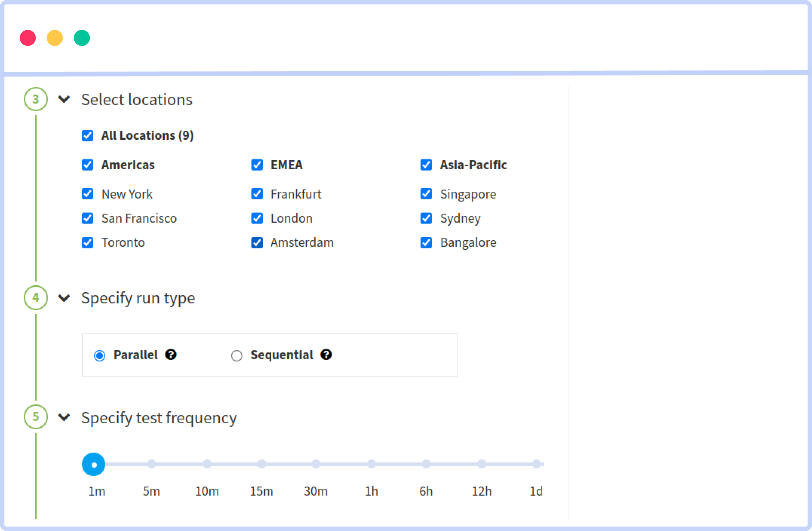
Task: Uncheck the Bangalore location checkbox
Action: click(426, 243)
